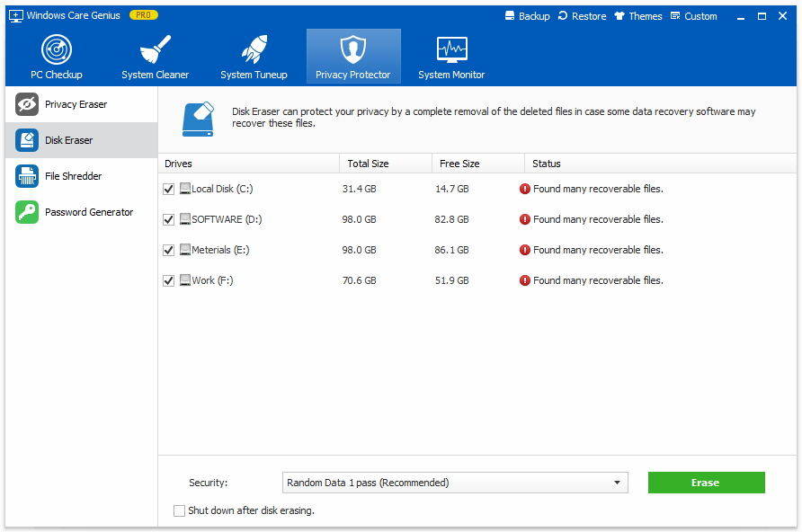Viewport: 802px width, 532px height.
Task: Click the 82.8 GB free size cell
Action: pyautogui.click(x=451, y=220)
